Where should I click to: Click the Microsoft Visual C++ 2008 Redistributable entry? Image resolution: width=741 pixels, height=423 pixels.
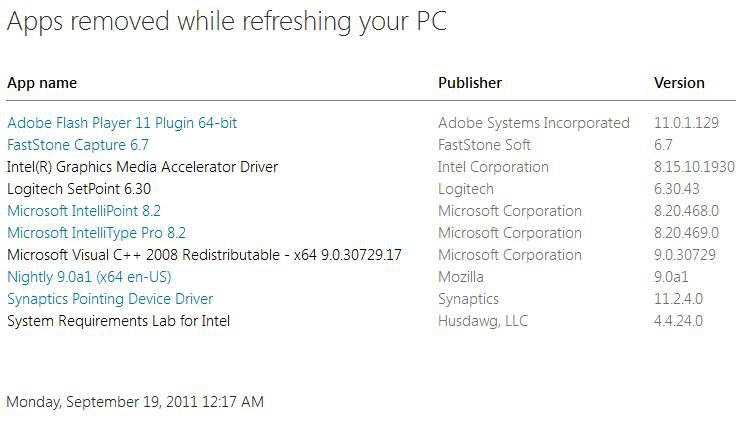pyautogui.click(x=204, y=255)
